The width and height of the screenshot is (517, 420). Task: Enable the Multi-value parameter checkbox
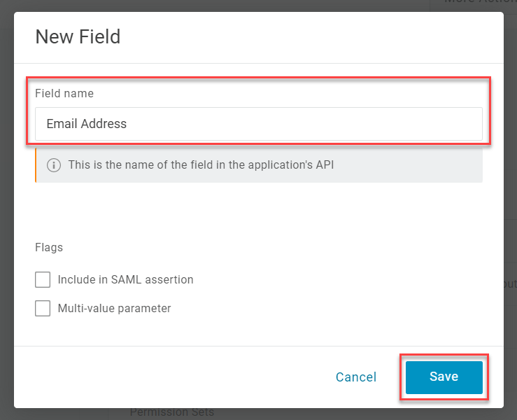(43, 309)
